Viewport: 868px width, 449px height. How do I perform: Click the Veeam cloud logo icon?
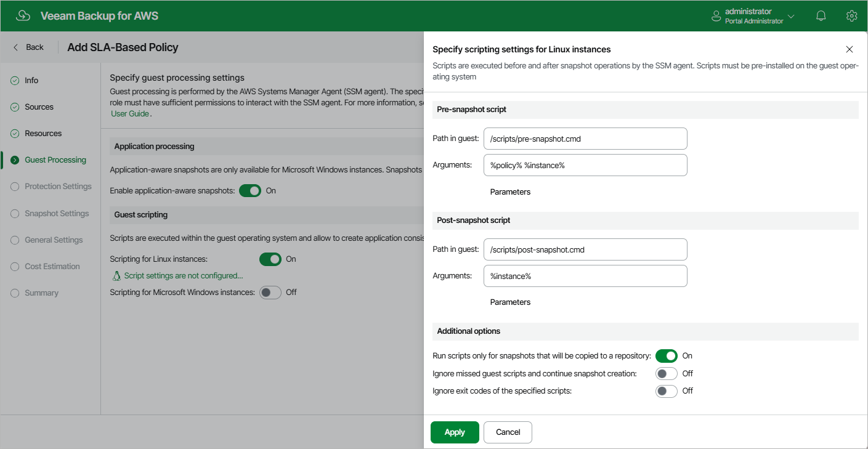click(x=23, y=16)
